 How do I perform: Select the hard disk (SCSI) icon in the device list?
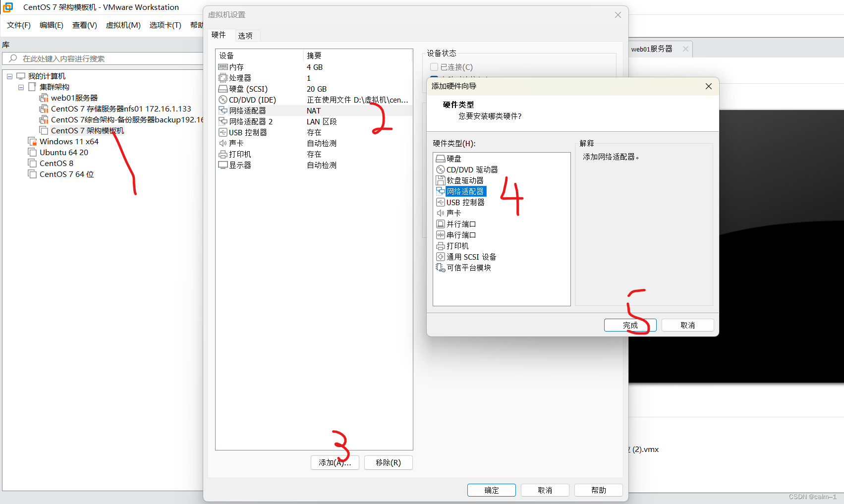[223, 89]
